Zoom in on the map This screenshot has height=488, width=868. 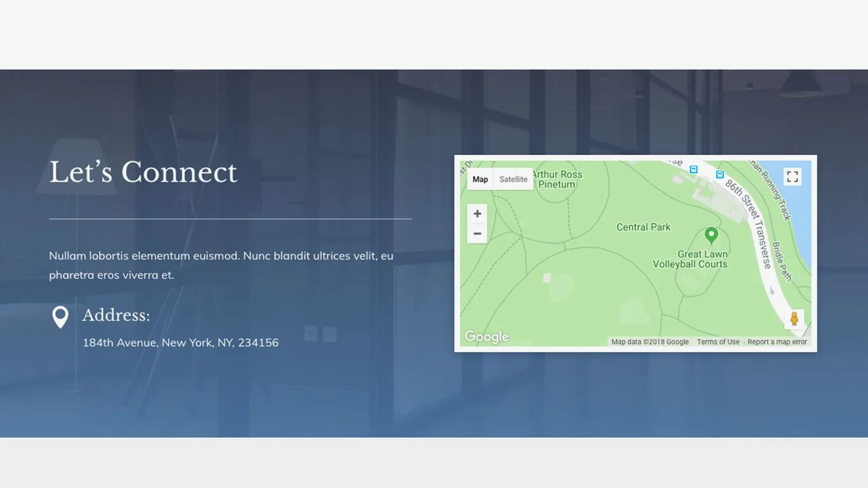477,214
